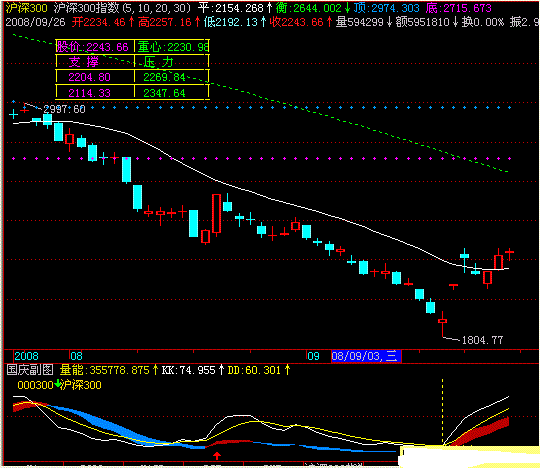
Task: Click the red up-arrow signal marker in the sub-chart
Action: (x=217, y=456)
